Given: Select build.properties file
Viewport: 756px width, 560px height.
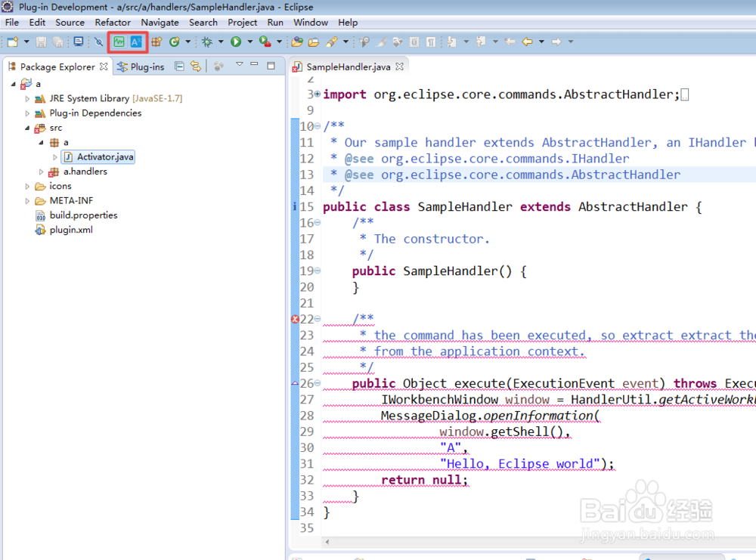Looking at the screenshot, I should (76, 215).
